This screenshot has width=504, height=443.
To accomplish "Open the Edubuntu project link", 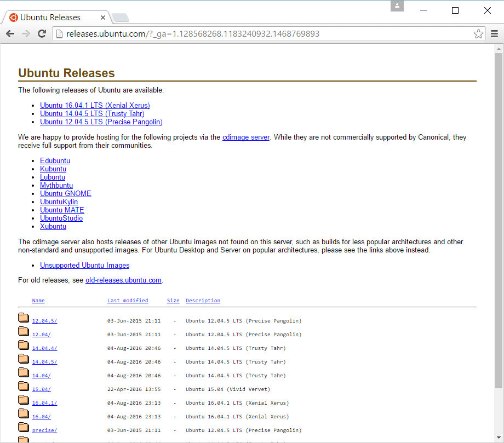I will click(x=55, y=160).
